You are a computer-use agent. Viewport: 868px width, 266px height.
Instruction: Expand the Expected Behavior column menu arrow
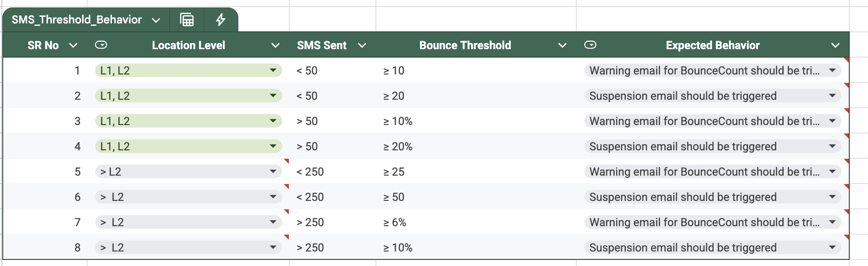coord(835,45)
